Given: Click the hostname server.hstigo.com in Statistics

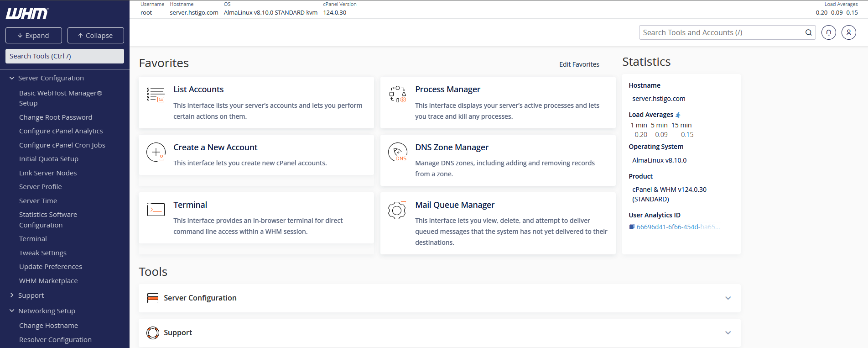Looking at the screenshot, I should [x=659, y=99].
